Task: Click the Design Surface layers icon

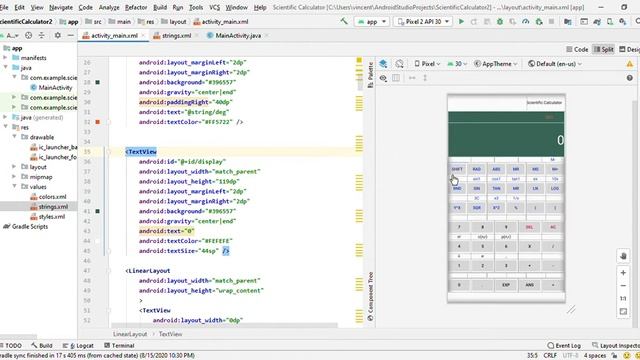Action: coord(383,64)
